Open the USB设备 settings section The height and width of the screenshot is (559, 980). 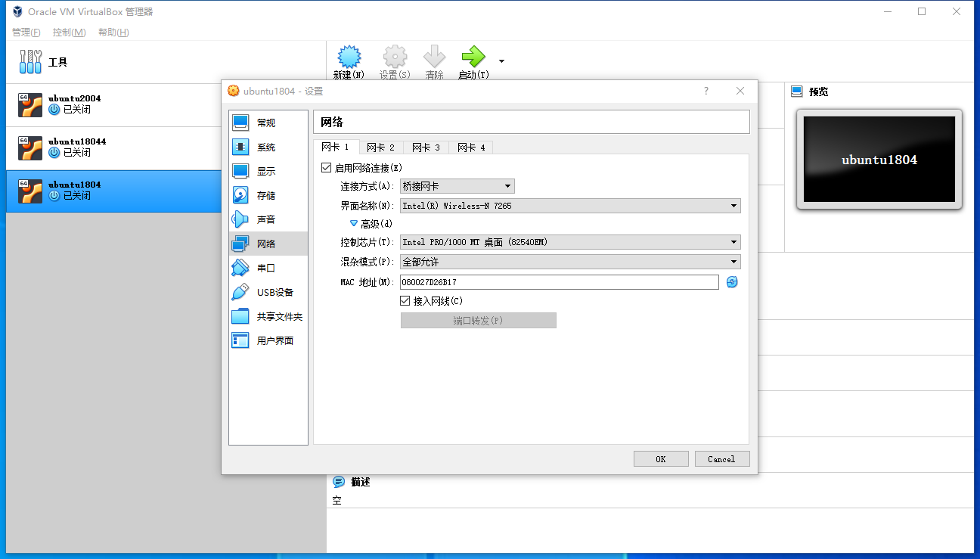tap(271, 291)
